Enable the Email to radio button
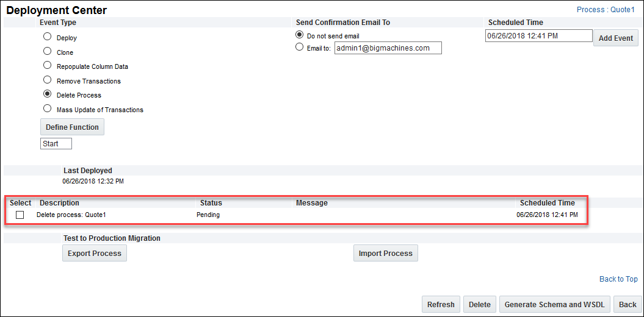Image resolution: width=644 pixels, height=317 pixels. pos(299,47)
